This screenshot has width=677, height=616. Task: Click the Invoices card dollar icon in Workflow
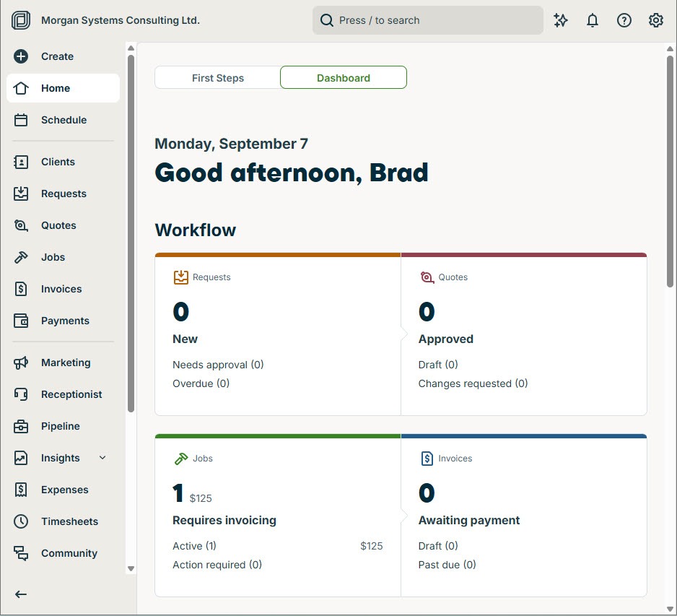(x=427, y=459)
